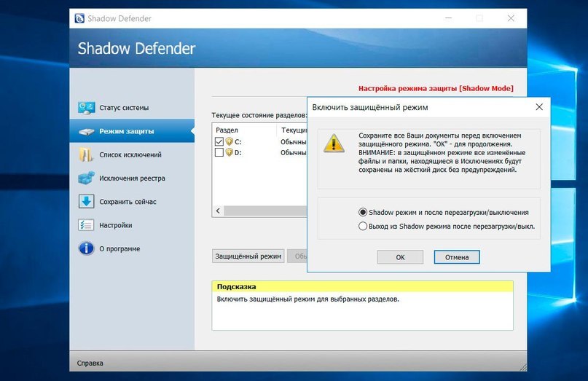Click the Настройки checklist icon
Image resolution: width=588 pixels, height=381 pixels.
click(x=86, y=225)
